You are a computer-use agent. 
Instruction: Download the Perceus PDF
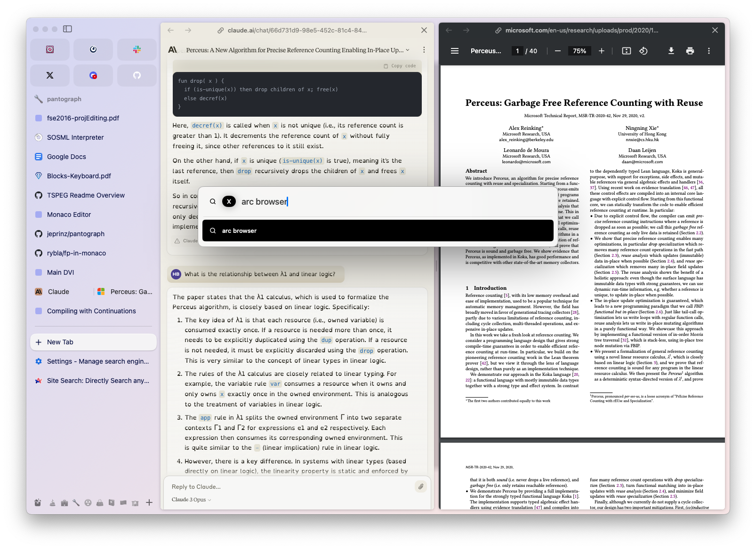click(671, 51)
